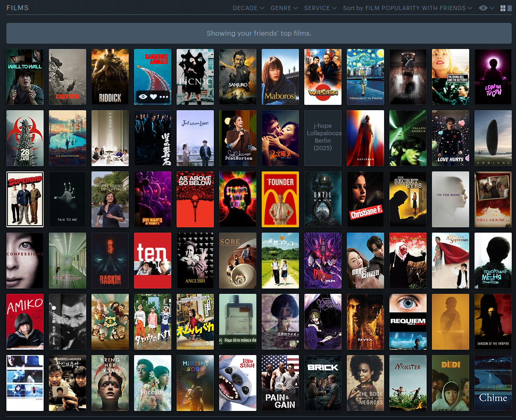Open the Superman poster

365,138
